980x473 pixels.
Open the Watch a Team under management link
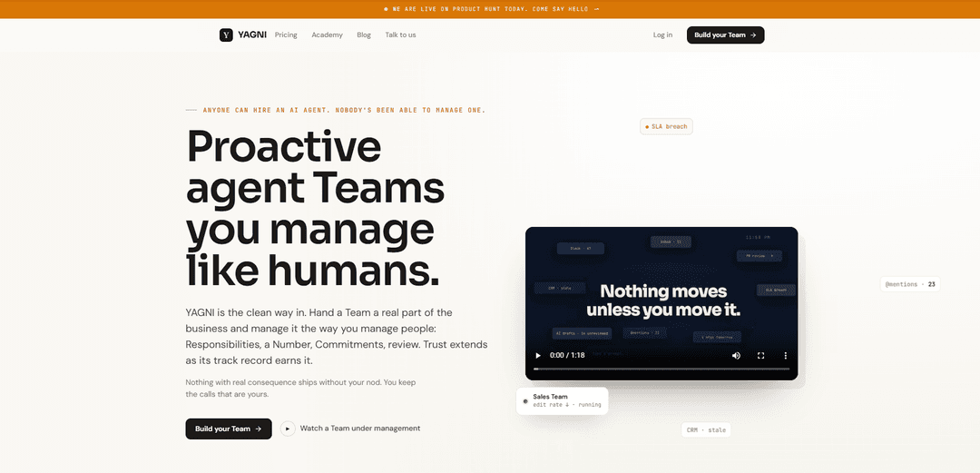(360, 429)
